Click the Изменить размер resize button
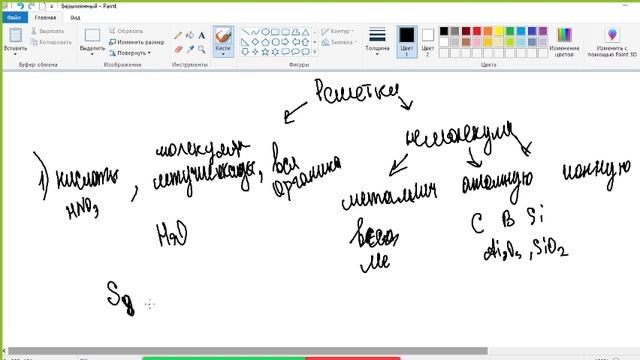The height and width of the screenshot is (360, 640). (137, 42)
